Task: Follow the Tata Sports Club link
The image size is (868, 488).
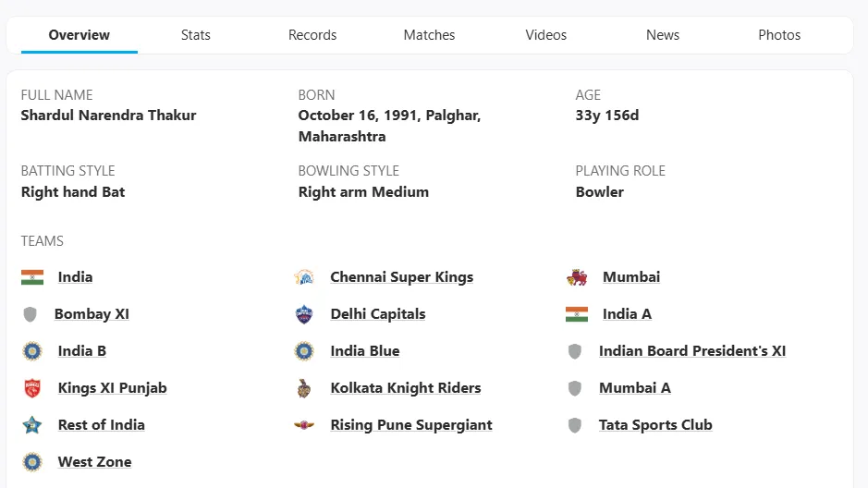Action: coord(655,425)
